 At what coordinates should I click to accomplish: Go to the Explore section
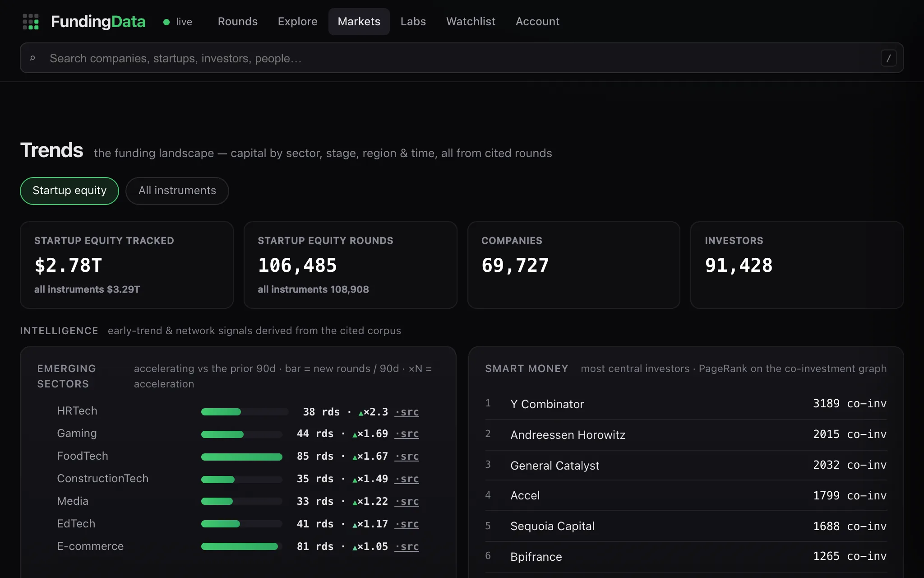pos(297,22)
